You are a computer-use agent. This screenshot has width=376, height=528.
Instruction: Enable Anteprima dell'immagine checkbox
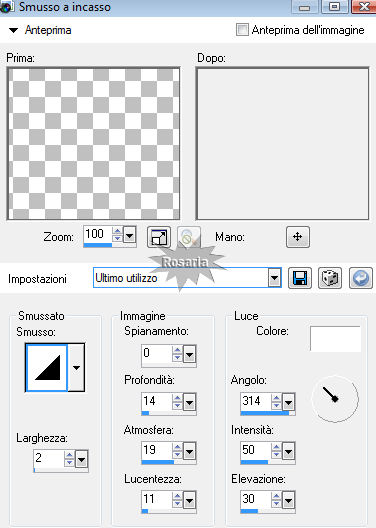(242, 30)
